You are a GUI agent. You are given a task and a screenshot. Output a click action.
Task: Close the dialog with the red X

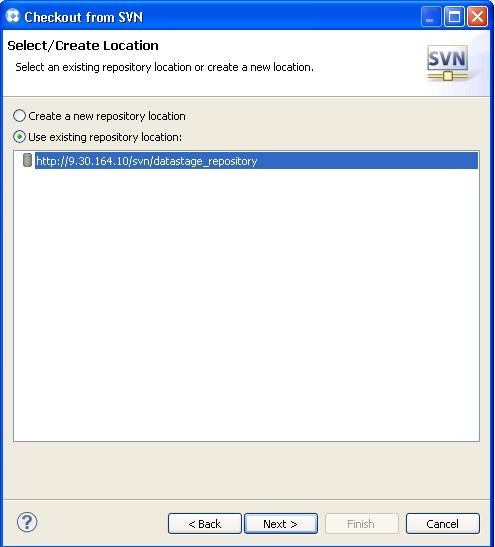(x=477, y=17)
